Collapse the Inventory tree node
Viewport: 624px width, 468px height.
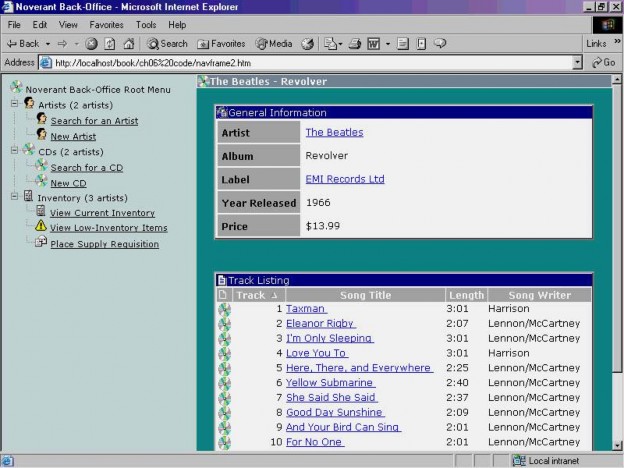coord(15,197)
